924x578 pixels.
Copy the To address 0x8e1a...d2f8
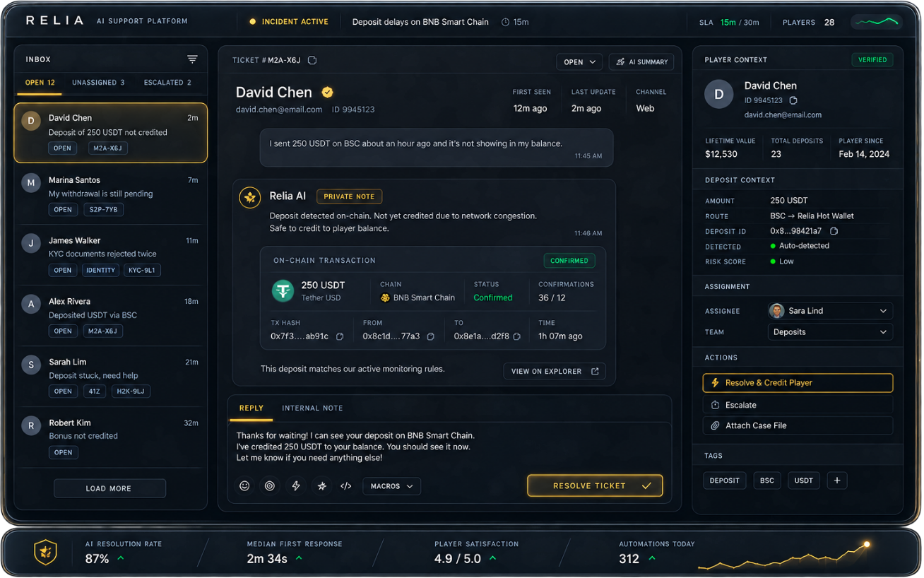(517, 337)
